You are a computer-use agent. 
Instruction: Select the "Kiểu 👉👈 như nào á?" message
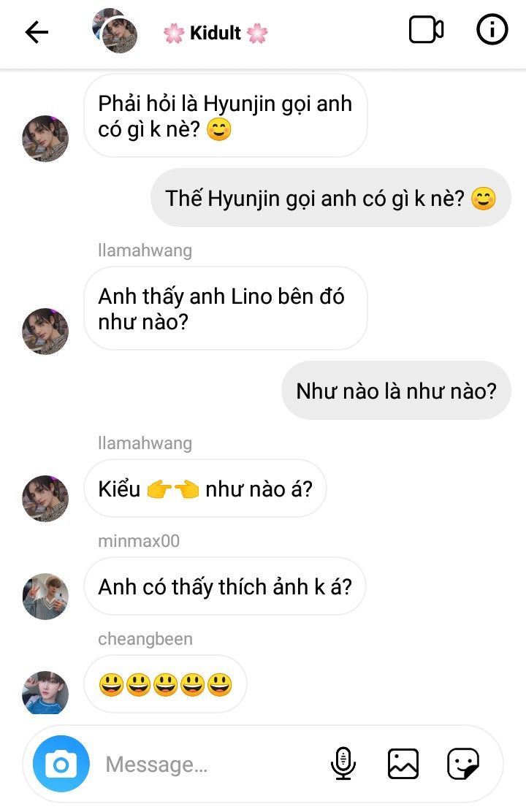point(205,489)
